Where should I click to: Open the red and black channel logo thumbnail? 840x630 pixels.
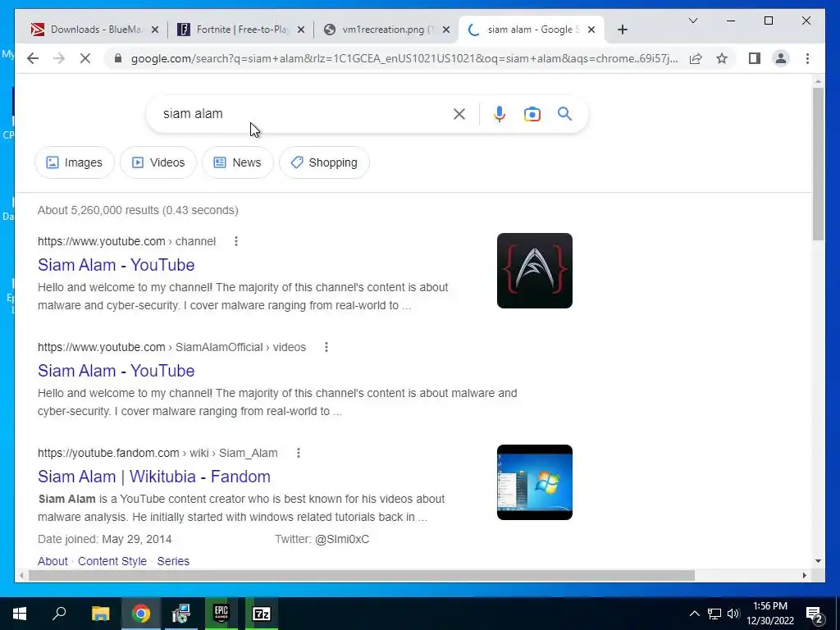pyautogui.click(x=535, y=271)
